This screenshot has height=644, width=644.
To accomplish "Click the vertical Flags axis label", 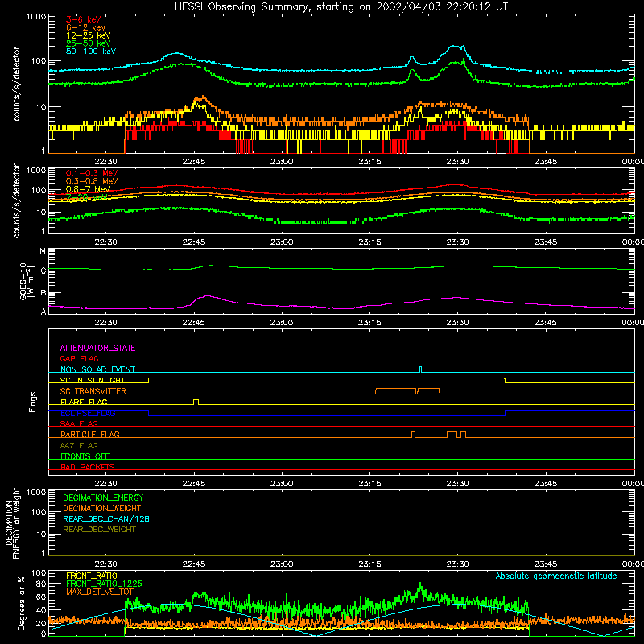I will (33, 402).
